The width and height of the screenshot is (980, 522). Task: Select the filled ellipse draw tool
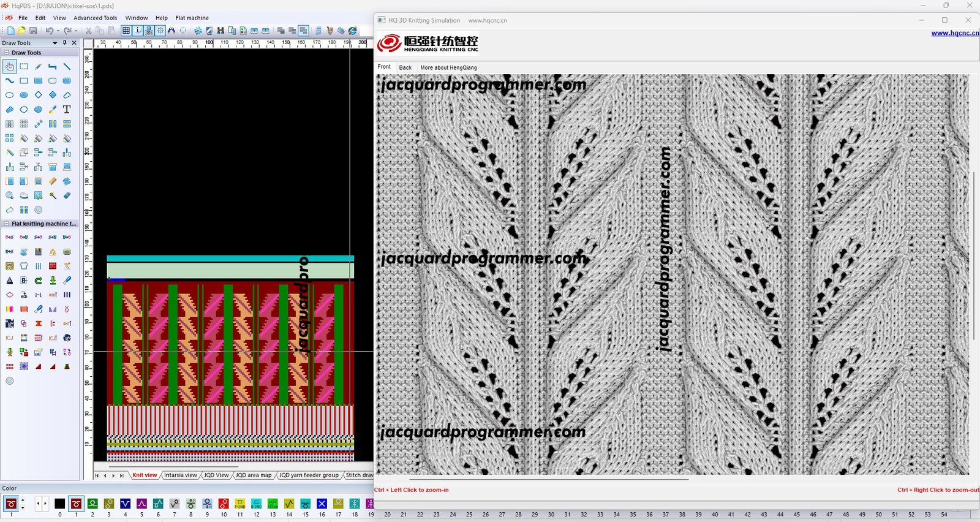point(24,95)
